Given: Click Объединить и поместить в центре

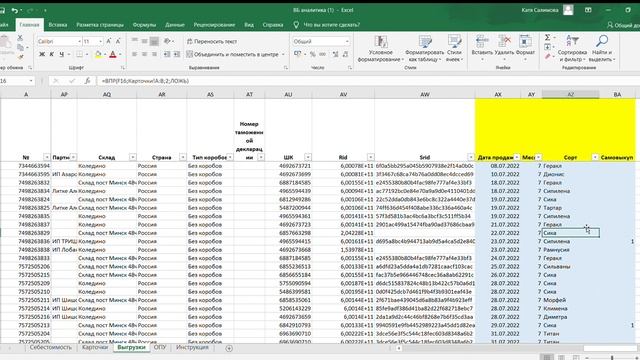Looking at the screenshot, I should pyautogui.click(x=233, y=54).
